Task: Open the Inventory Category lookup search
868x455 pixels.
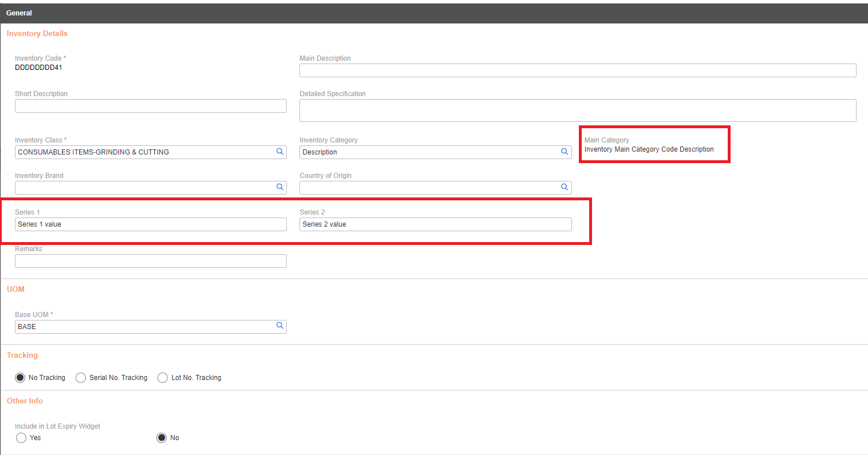Action: coord(564,152)
